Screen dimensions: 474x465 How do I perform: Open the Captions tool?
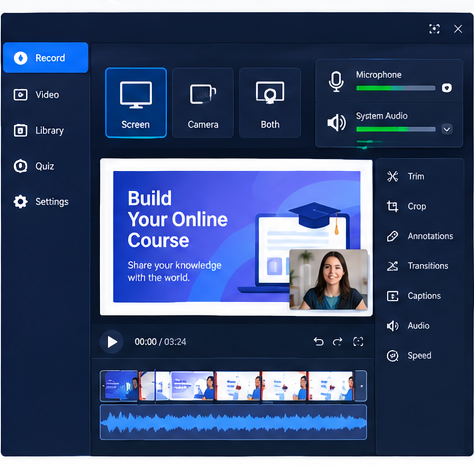(x=414, y=296)
